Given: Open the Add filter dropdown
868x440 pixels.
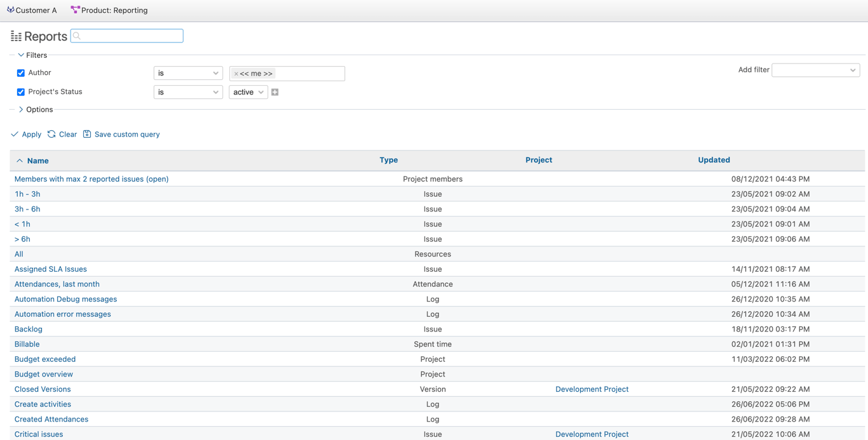Looking at the screenshot, I should tap(815, 70).
